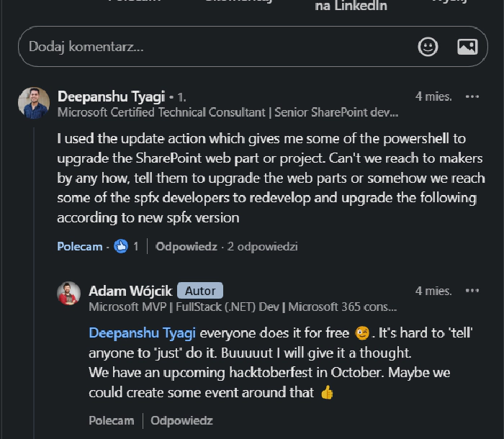
Task: Click the reaction count next to like icon
Action: tap(135, 246)
